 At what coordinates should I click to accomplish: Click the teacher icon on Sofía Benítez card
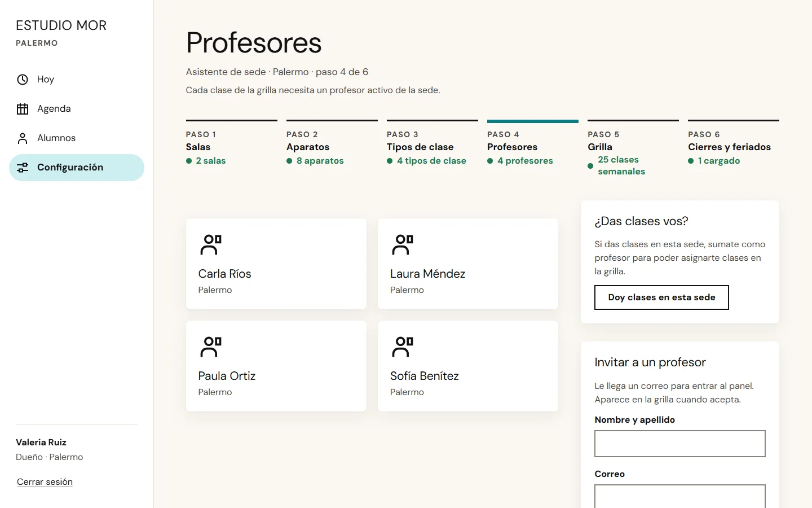coord(403,347)
